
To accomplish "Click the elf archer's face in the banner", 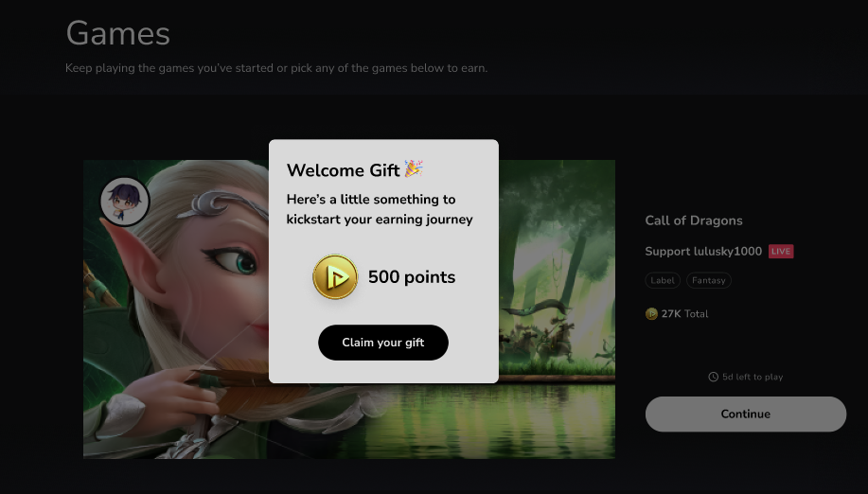I will tap(221, 260).
